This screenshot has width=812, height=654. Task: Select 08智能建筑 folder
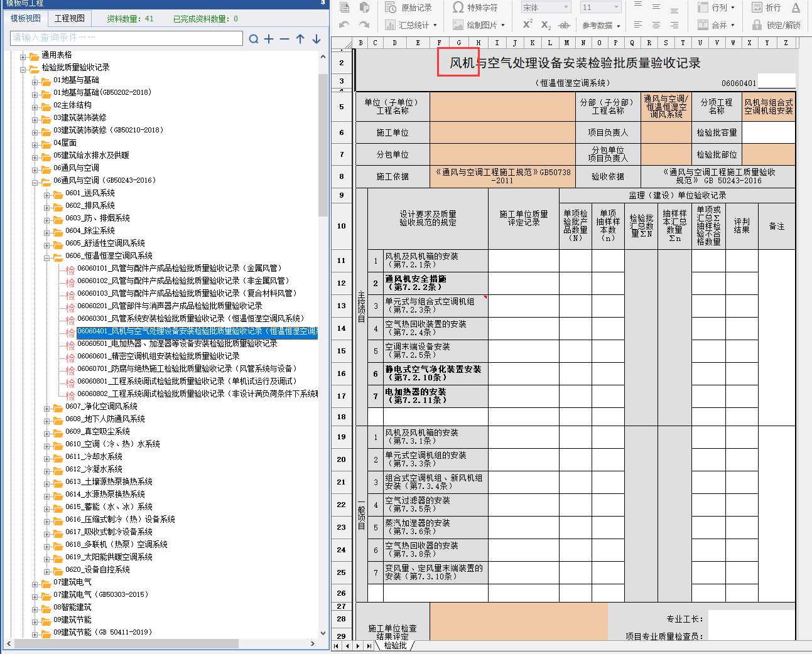(x=72, y=607)
